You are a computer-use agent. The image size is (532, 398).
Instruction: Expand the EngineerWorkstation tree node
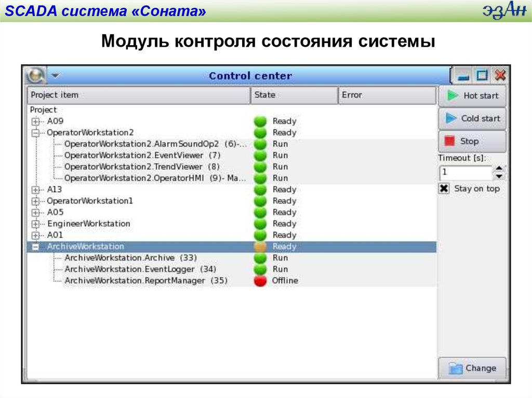[35, 224]
